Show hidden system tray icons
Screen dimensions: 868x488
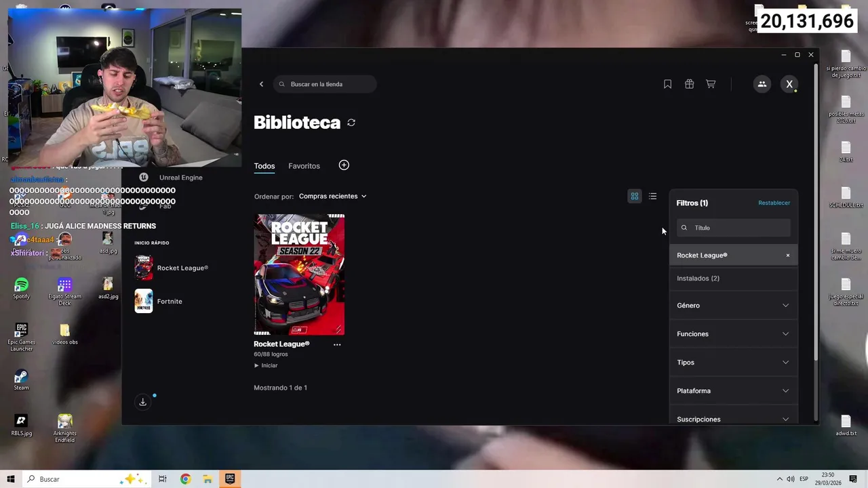779,479
